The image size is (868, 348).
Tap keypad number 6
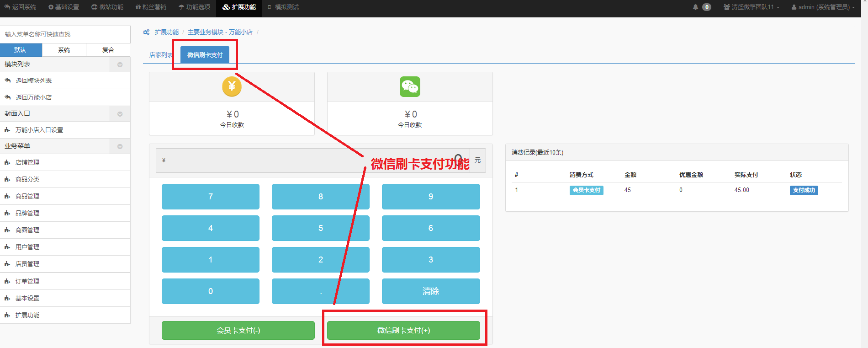point(431,228)
